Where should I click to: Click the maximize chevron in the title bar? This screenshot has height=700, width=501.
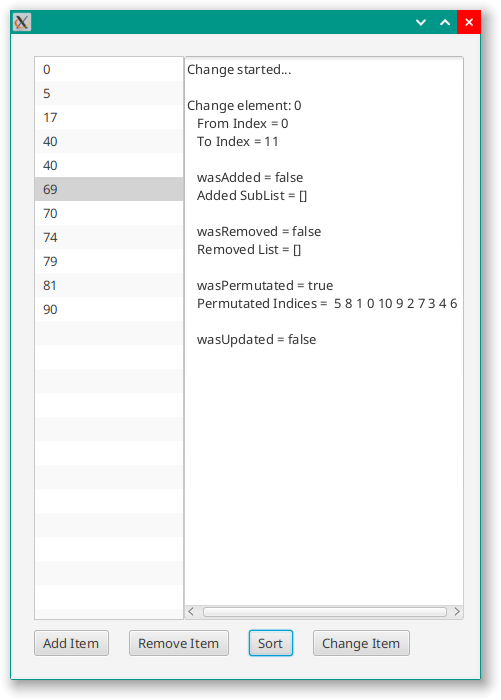445,22
